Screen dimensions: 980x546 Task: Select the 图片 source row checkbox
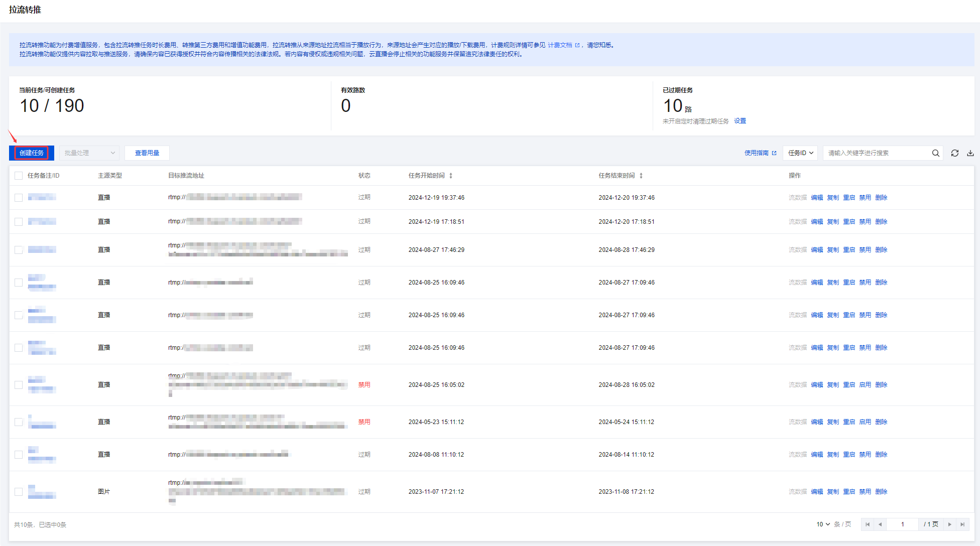pos(19,492)
